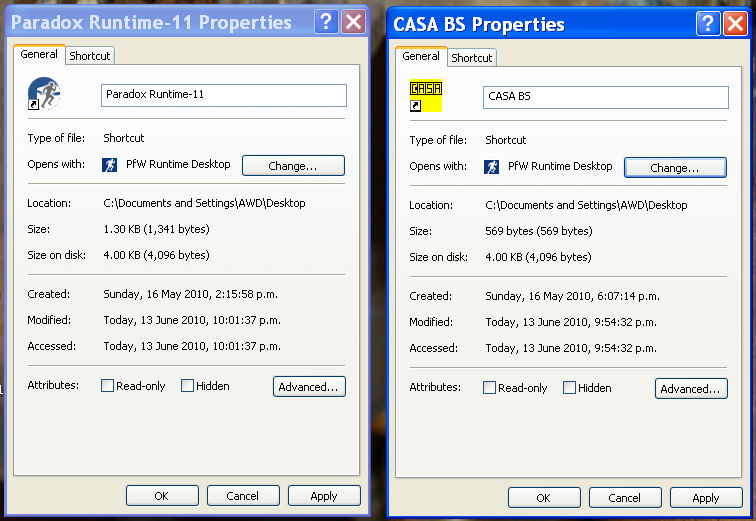Click size value 1.30 KB (1,341 bytes)
Viewport: 756px width, 521px height.
pyautogui.click(x=157, y=229)
